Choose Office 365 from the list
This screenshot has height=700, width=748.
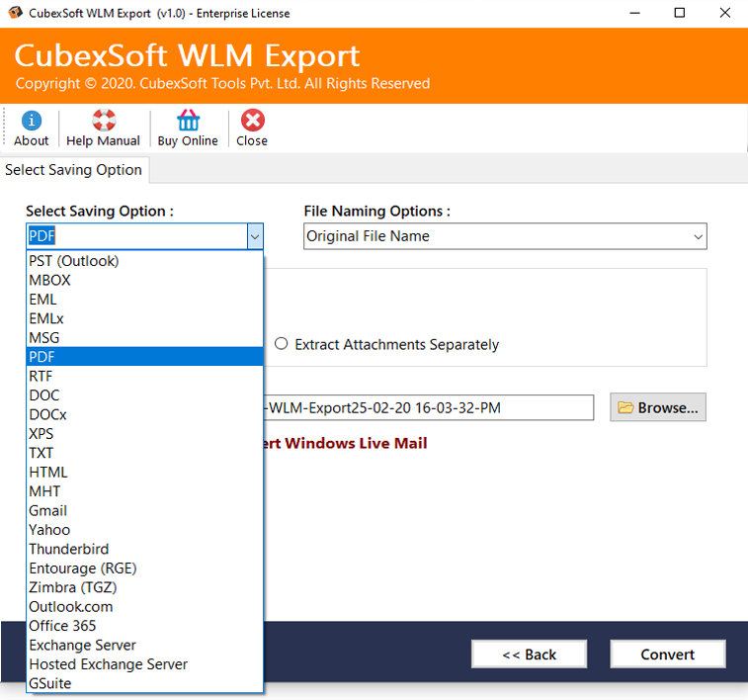coord(62,625)
